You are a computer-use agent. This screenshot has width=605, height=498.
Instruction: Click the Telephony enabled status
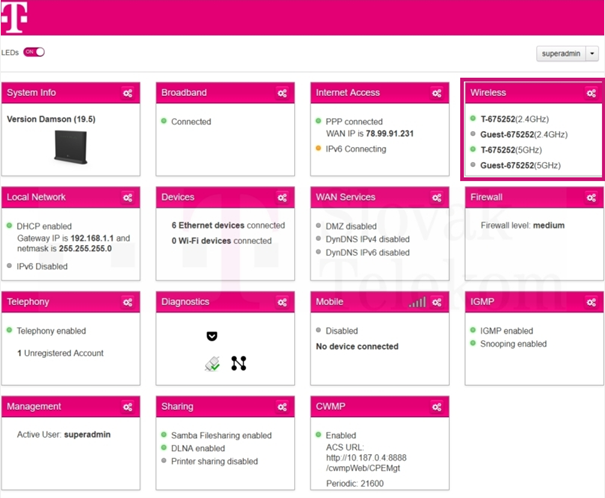coord(51,331)
